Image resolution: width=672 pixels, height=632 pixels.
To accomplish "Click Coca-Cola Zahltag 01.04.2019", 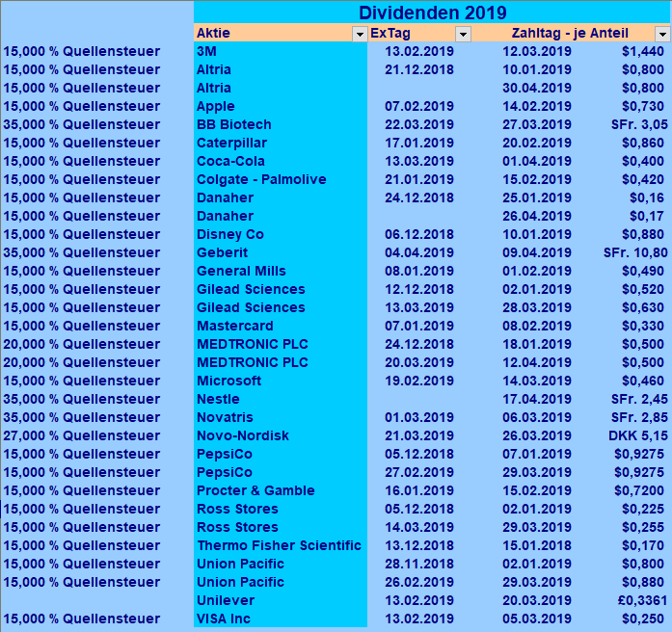I will (x=537, y=161).
